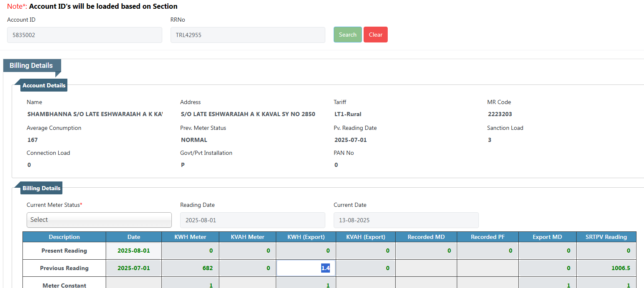Click the KWH (Export) column header

306,237
